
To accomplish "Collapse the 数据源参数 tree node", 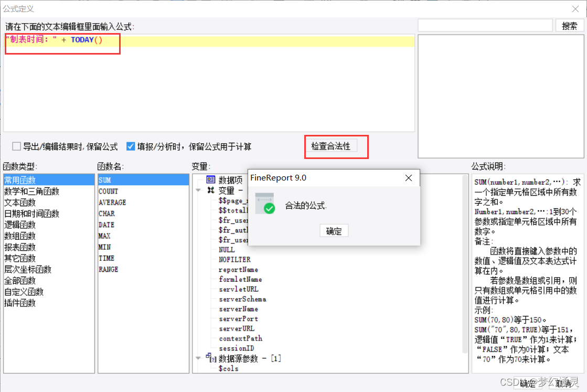I will pyautogui.click(x=198, y=358).
